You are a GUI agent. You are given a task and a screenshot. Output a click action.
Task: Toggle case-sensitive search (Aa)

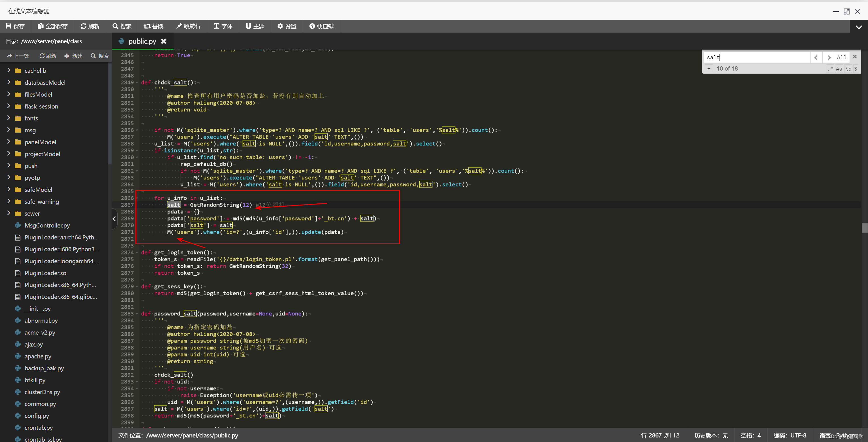839,69
